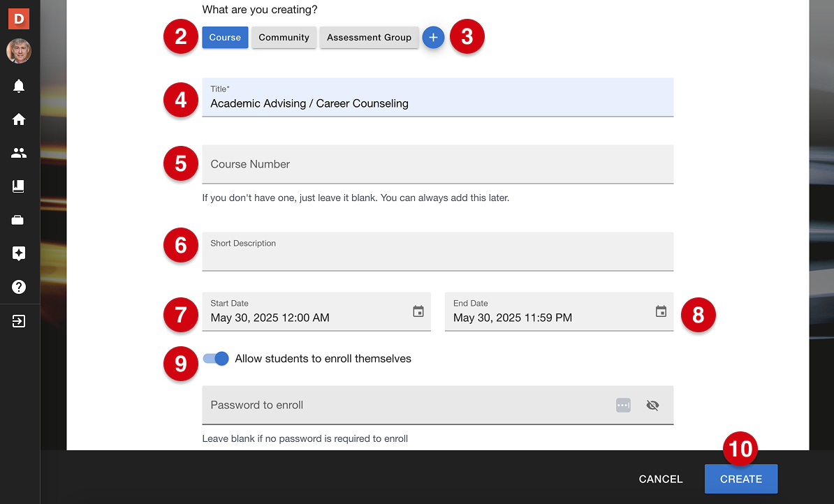Click the CREATE button
834x504 pixels.
[741, 479]
